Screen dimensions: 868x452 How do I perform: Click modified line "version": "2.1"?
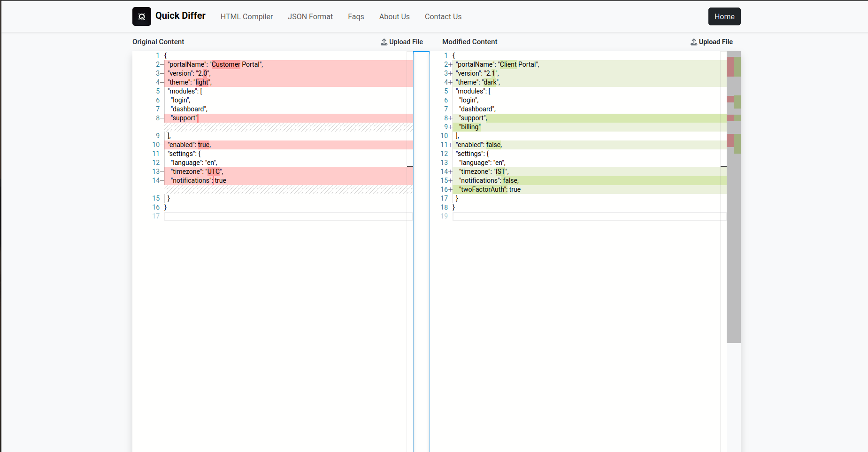589,73
